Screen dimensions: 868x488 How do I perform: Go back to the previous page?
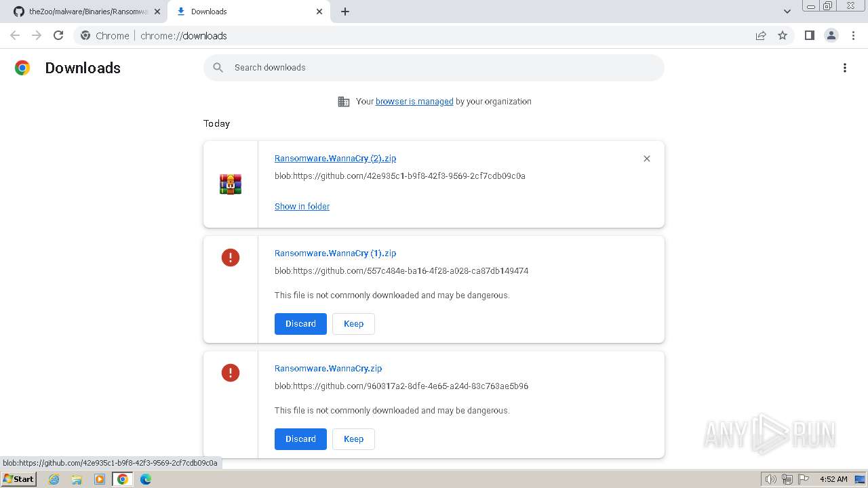tap(15, 35)
